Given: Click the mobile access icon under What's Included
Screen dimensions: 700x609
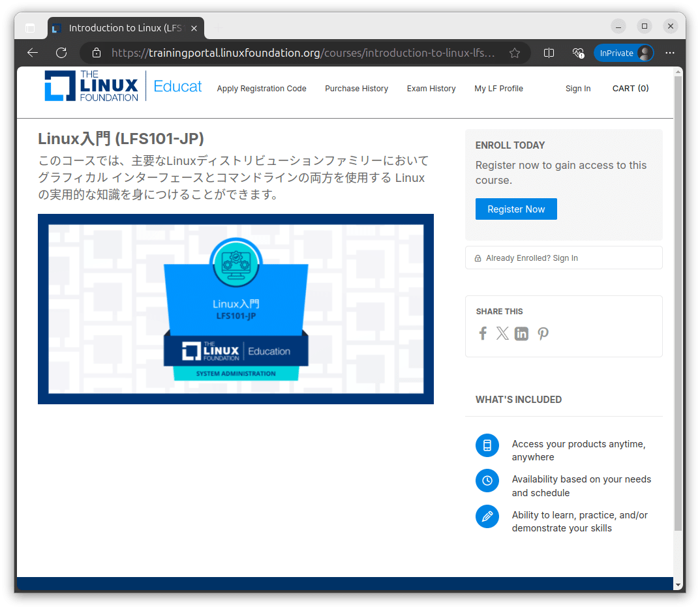Looking at the screenshot, I should [487, 445].
